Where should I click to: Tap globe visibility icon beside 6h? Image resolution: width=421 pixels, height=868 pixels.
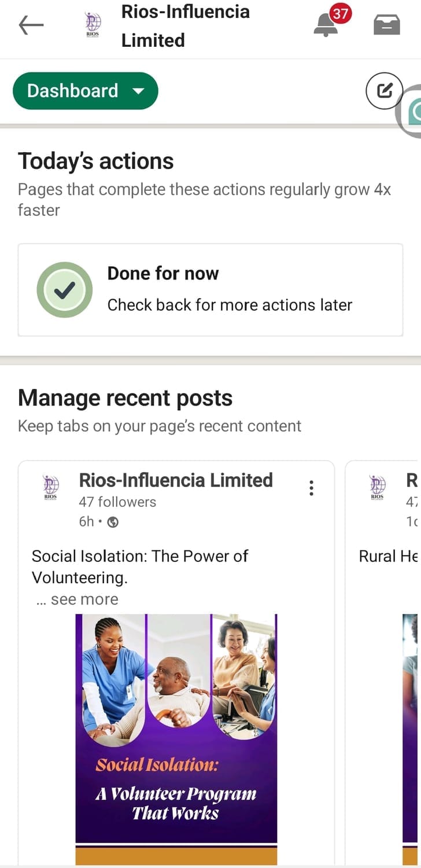[x=113, y=522]
